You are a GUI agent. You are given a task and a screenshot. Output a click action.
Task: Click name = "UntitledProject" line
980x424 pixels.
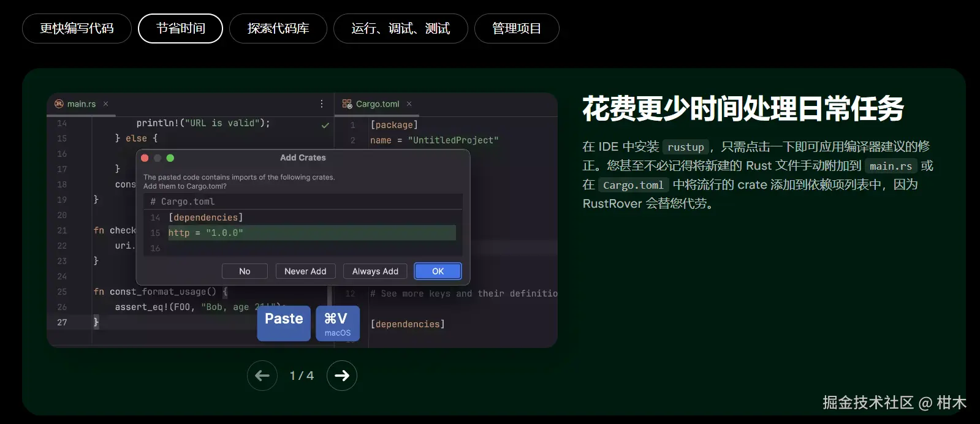click(435, 140)
